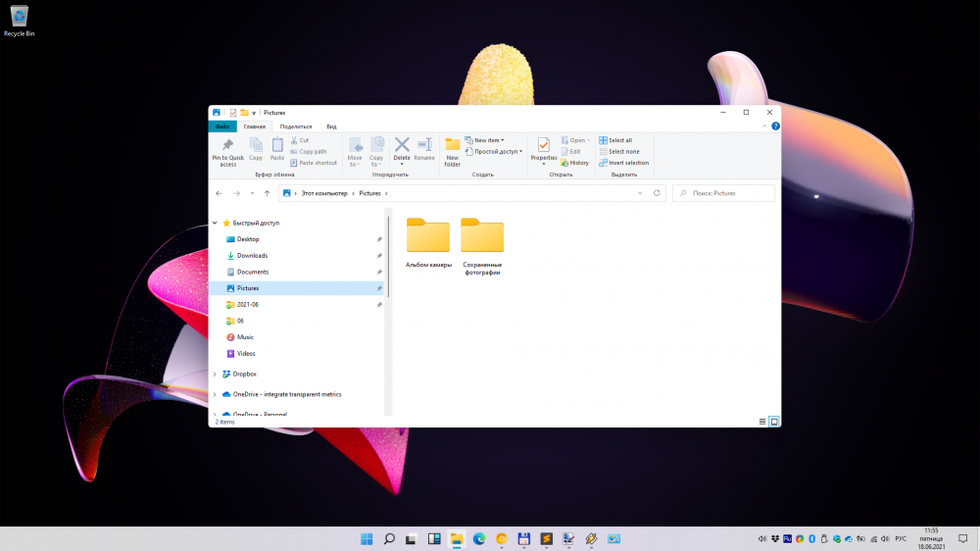Viewport: 980px width, 551px height.
Task: Open the Вид ribbon tab
Action: coord(331,126)
